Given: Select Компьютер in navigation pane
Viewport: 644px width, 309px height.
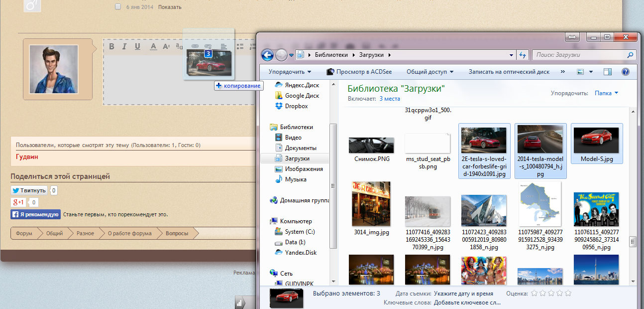Looking at the screenshot, I should (291, 221).
